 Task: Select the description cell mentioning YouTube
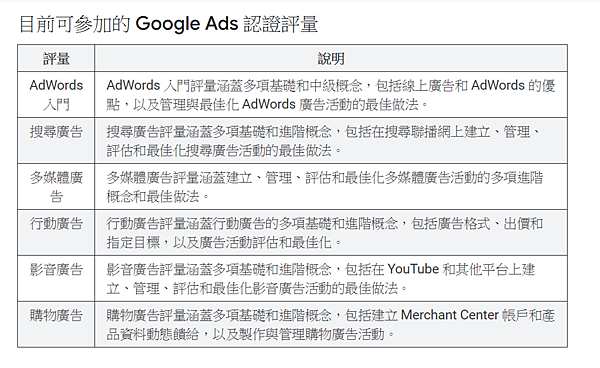331,278
